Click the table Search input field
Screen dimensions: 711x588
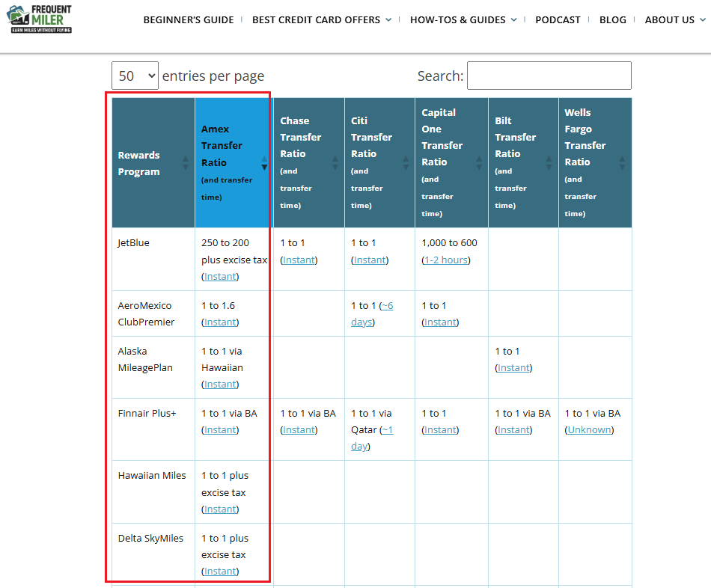(549, 76)
